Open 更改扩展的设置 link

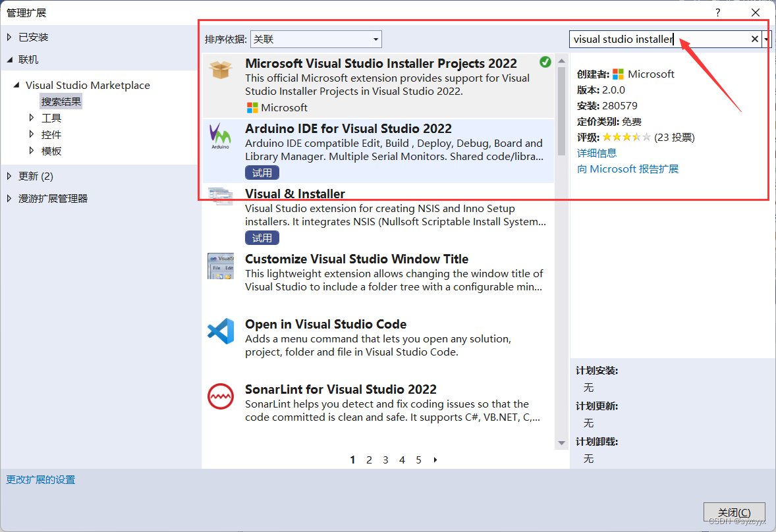[x=41, y=479]
